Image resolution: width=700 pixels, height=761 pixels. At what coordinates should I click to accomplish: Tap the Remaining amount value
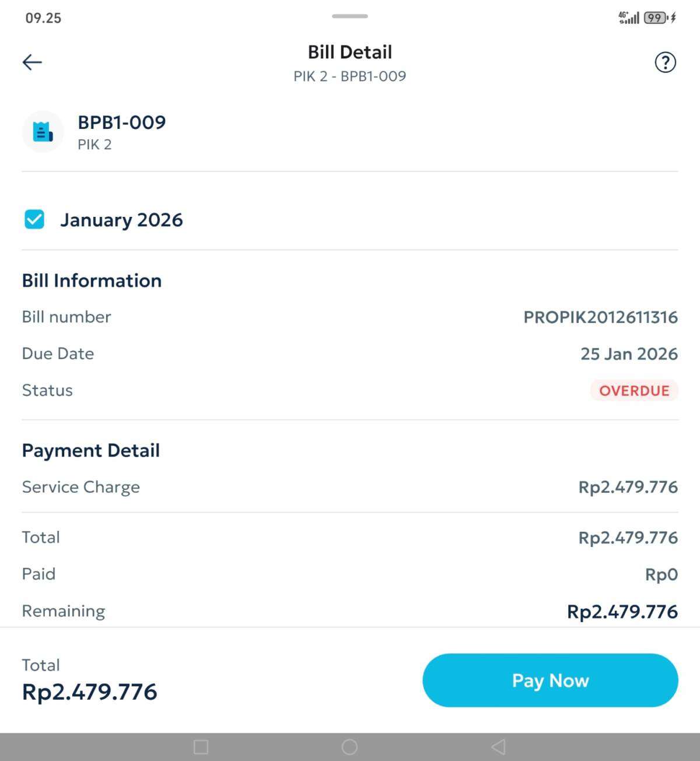coord(622,611)
